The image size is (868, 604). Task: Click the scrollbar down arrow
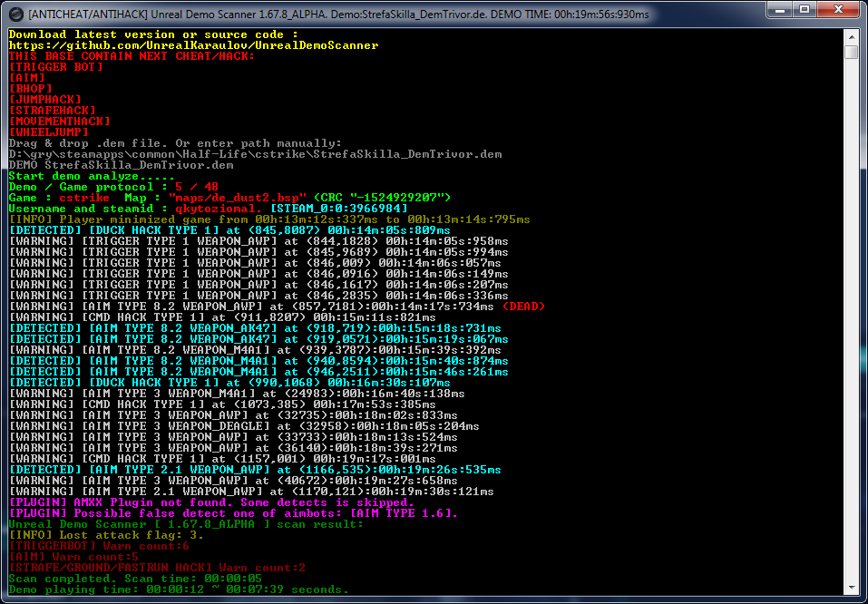pos(852,588)
